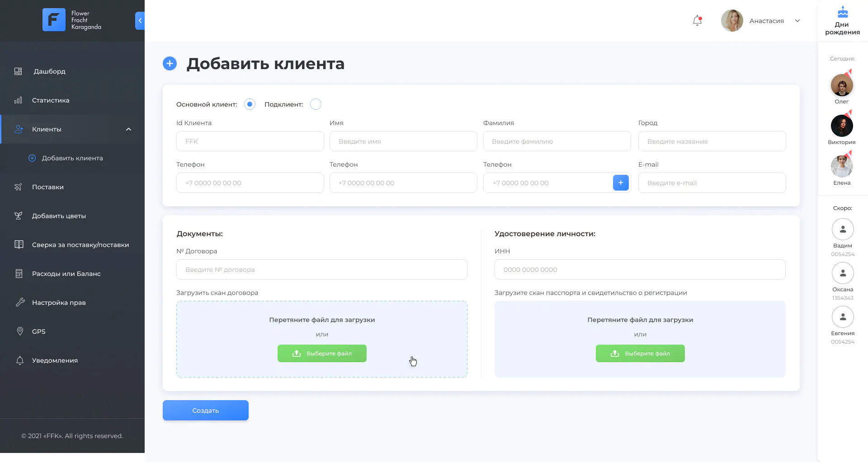Click the Поставки plane icon
868x462 pixels.
click(x=18, y=187)
